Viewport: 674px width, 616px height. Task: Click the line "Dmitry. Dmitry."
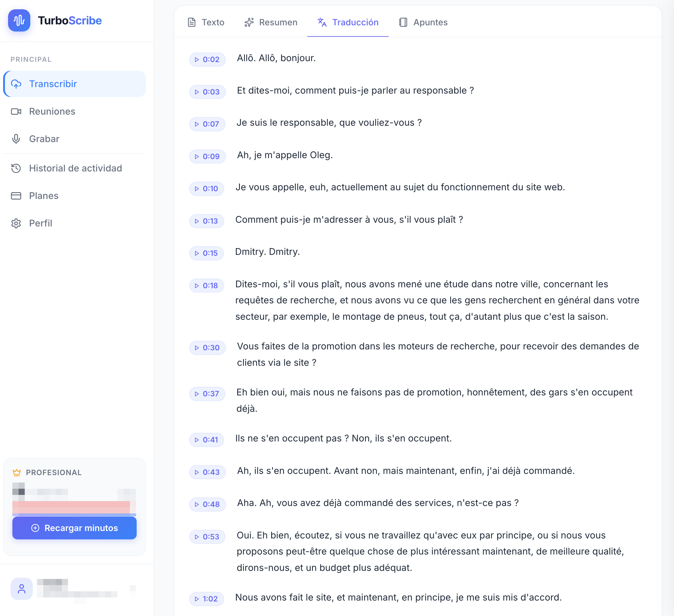pos(267,252)
